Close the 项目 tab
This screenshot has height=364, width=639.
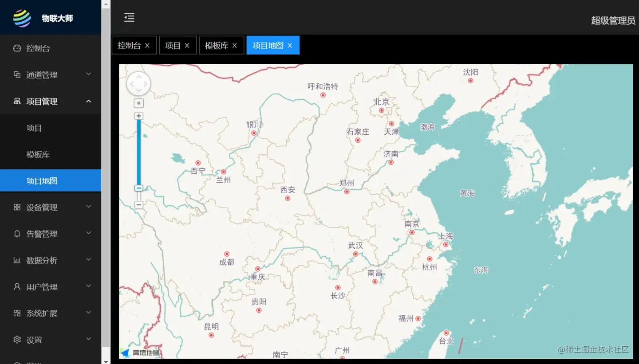pyautogui.click(x=187, y=46)
